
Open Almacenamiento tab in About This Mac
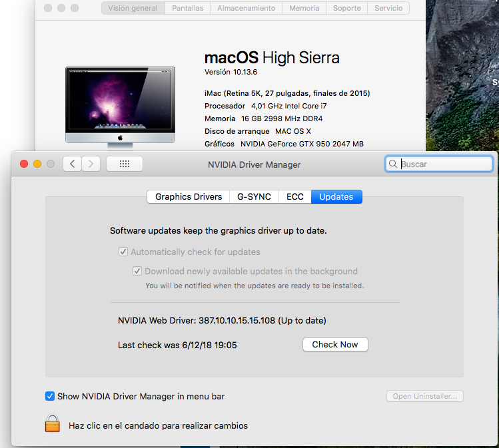[x=246, y=8]
